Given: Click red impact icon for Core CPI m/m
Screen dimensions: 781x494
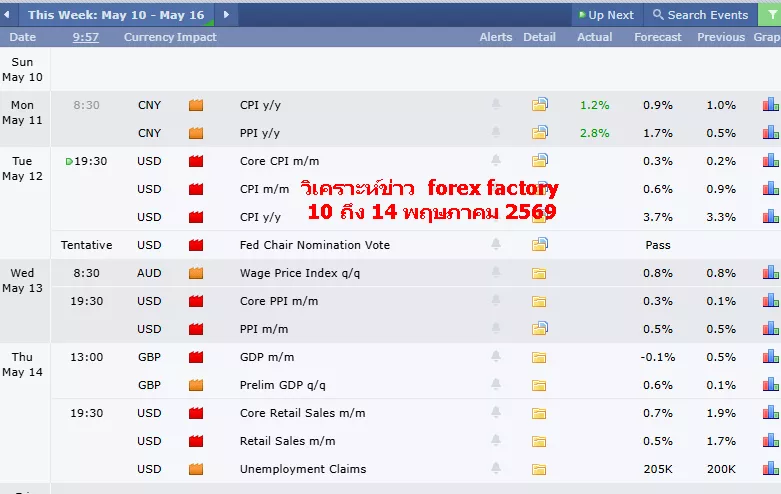Looking at the screenshot, I should [196, 161].
